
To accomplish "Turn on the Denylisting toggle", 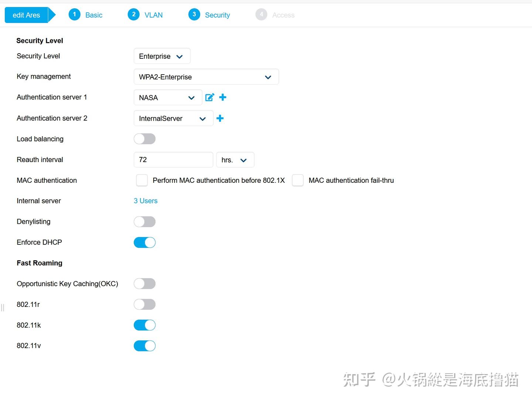I will 144,222.
